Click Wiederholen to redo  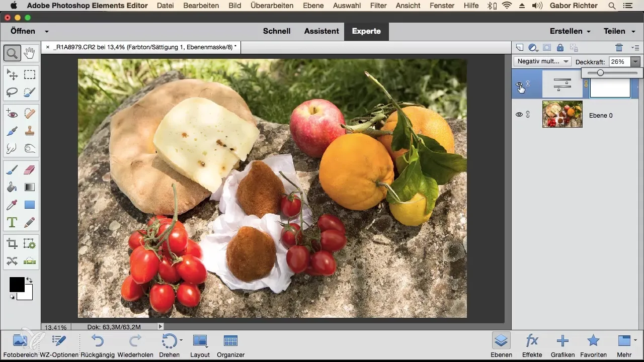(x=135, y=345)
